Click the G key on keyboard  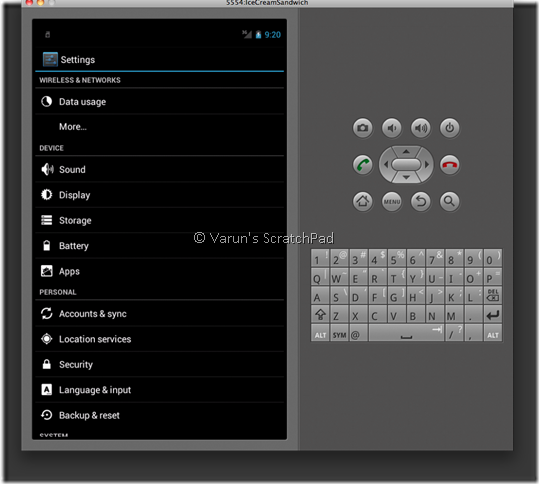pyautogui.click(x=397, y=295)
